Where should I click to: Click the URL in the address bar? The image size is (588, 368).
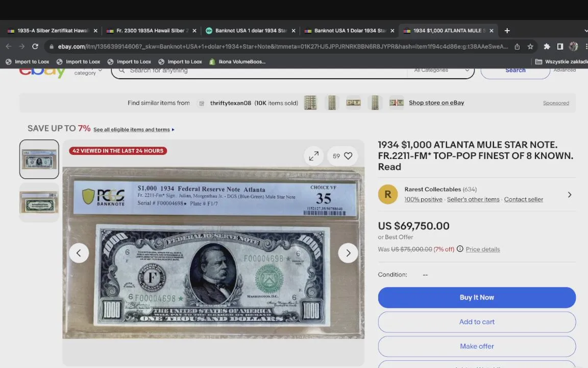[283, 47]
